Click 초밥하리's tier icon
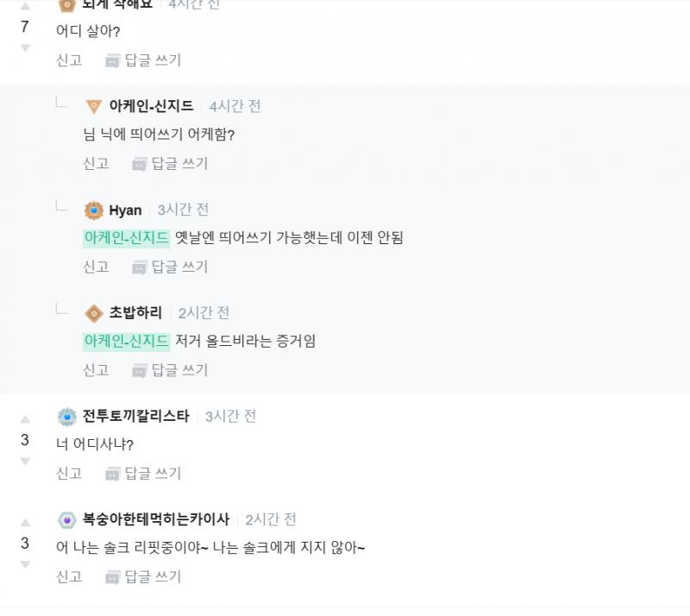Image resolution: width=690 pixels, height=616 pixels. click(x=94, y=313)
